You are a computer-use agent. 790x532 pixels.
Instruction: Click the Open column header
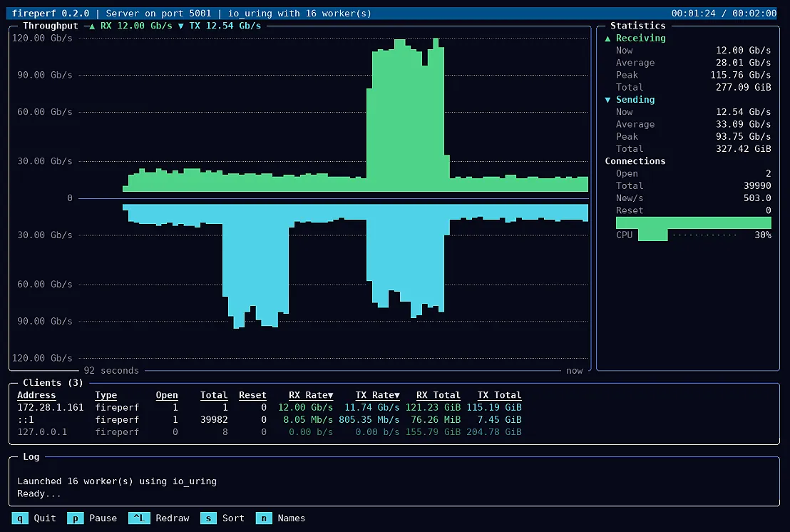pyautogui.click(x=167, y=395)
